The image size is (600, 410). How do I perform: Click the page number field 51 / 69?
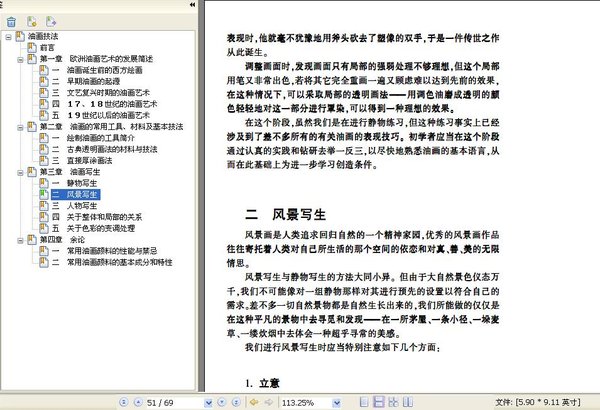[x=175, y=402]
